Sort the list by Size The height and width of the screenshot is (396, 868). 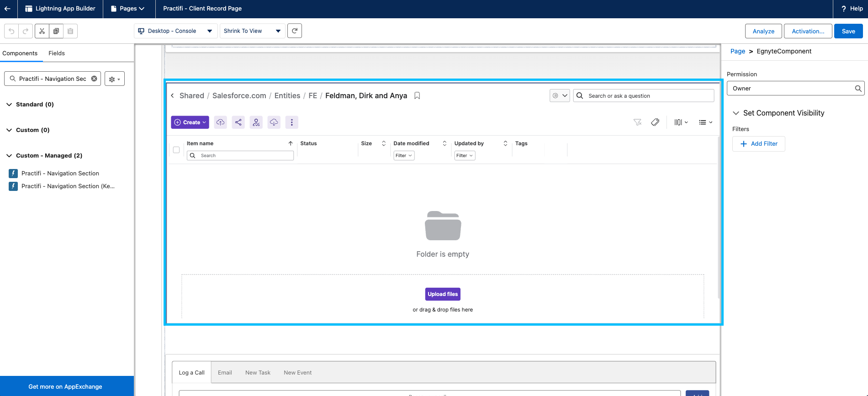[384, 143]
